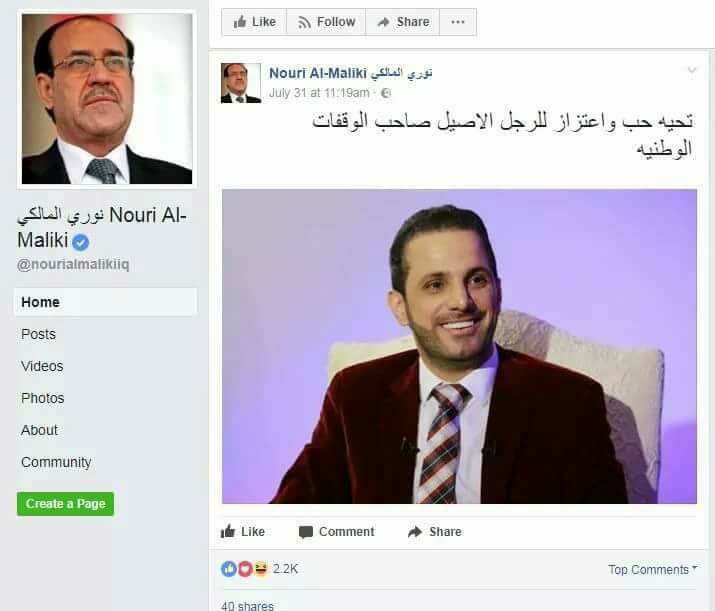This screenshot has width=715, height=611.
Task: Click the green Create a Page button
Action: coord(65,504)
